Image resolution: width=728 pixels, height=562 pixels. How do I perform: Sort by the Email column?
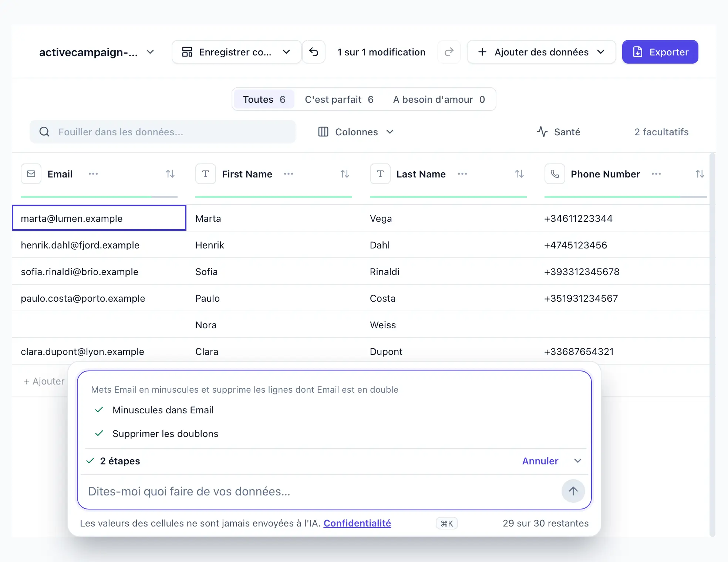[x=170, y=174]
